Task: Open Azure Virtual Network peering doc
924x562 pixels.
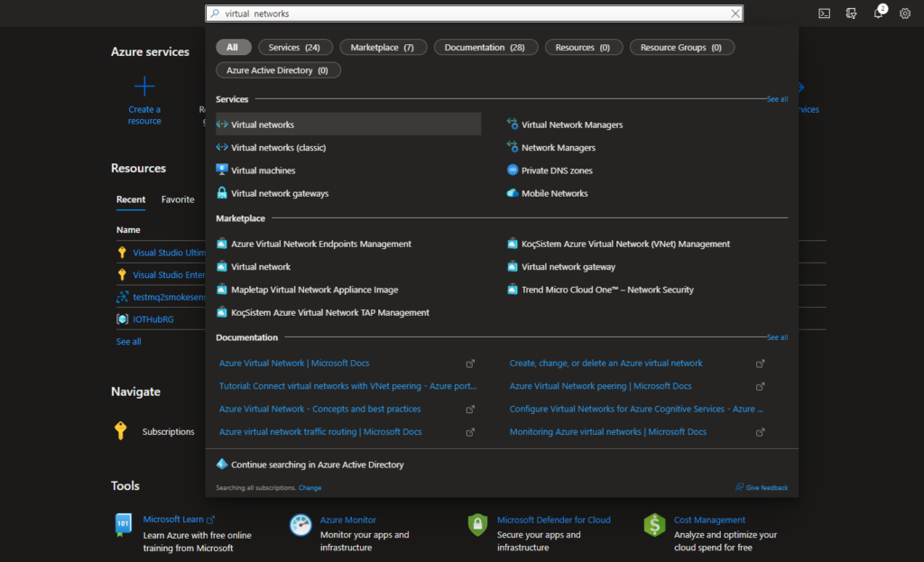Action: tap(600, 386)
